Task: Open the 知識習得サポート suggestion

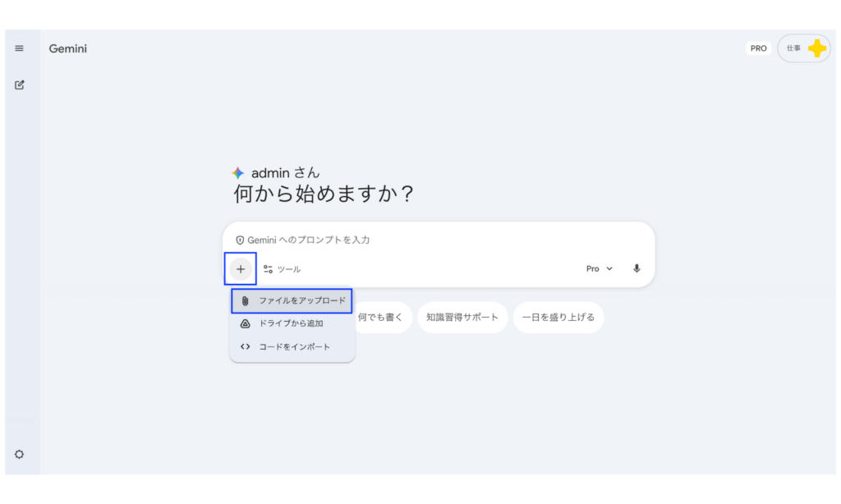Action: (462, 317)
